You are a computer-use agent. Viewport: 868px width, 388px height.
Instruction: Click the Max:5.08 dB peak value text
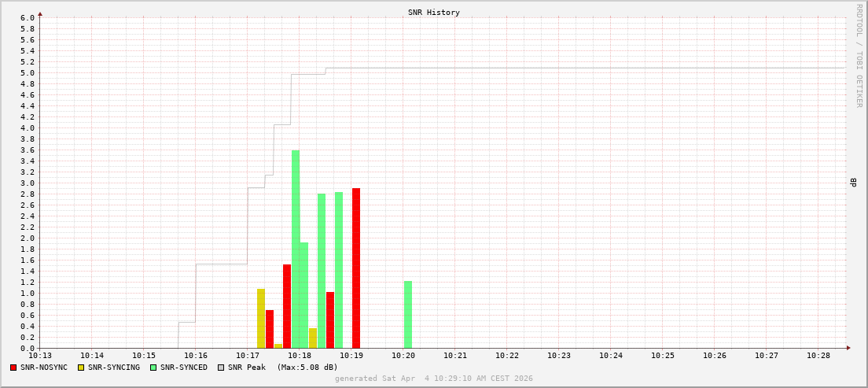click(x=307, y=368)
